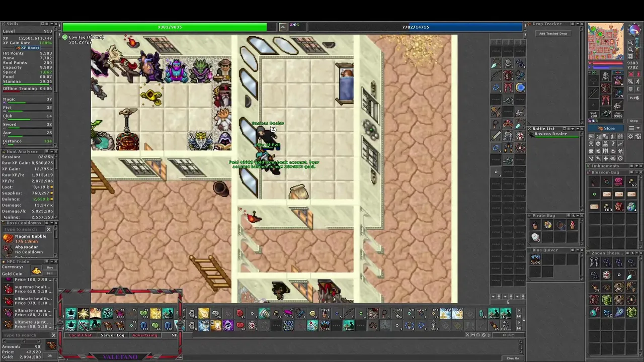
Task: Click the armor equipment slot
Action: click(606, 87)
